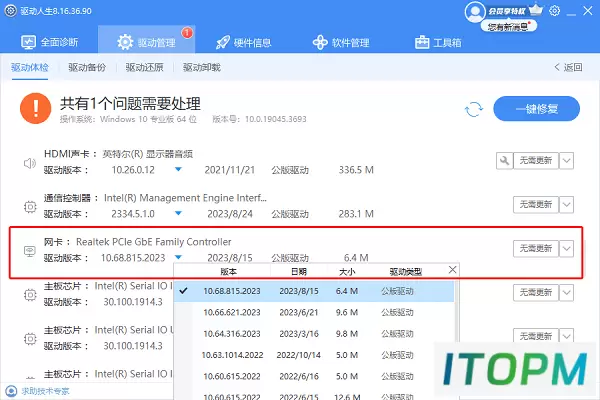Click the 大小 column header
The image size is (600, 400).
click(347, 271)
